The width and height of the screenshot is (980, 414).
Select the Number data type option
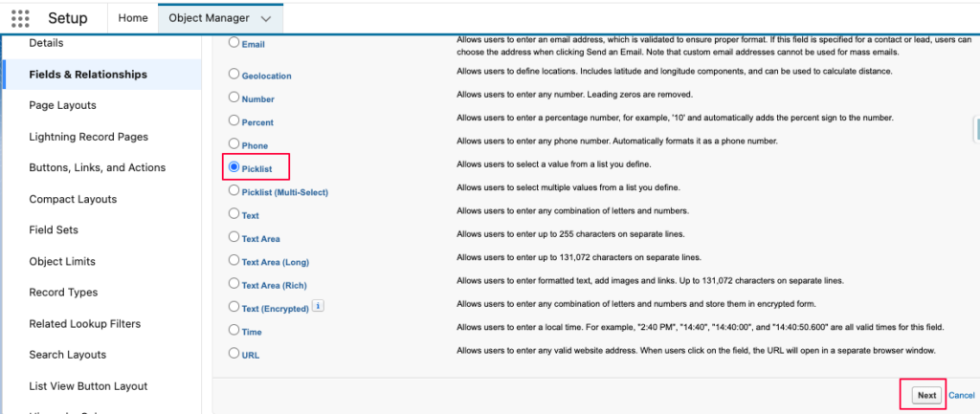point(234,98)
